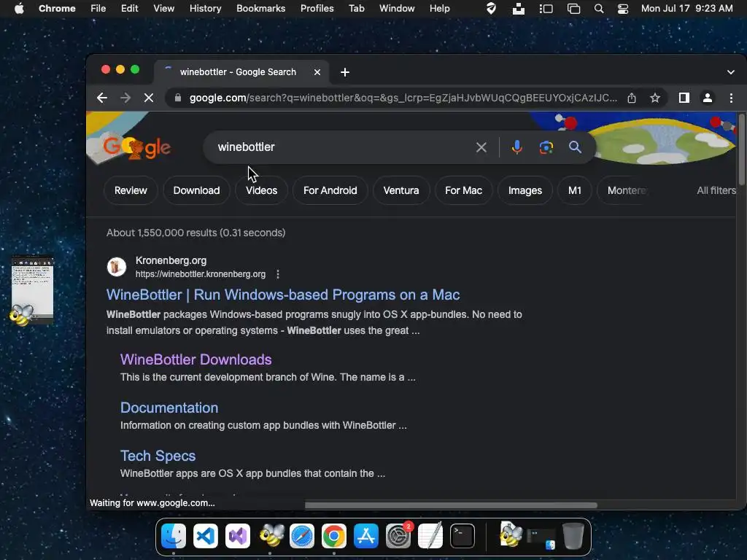
Task: Open the Window menu
Action: tap(397, 9)
